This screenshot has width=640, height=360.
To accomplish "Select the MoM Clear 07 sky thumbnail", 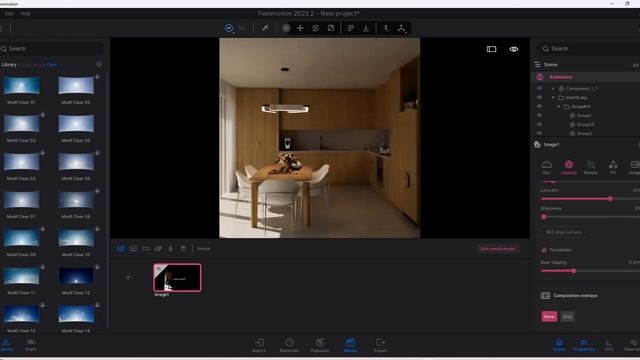I will pos(21,200).
